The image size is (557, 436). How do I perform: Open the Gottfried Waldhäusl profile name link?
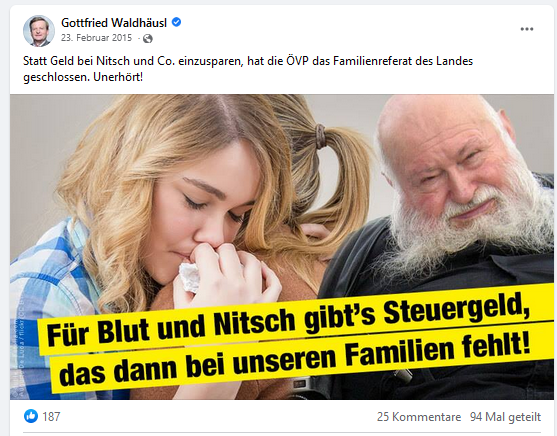click(x=114, y=23)
